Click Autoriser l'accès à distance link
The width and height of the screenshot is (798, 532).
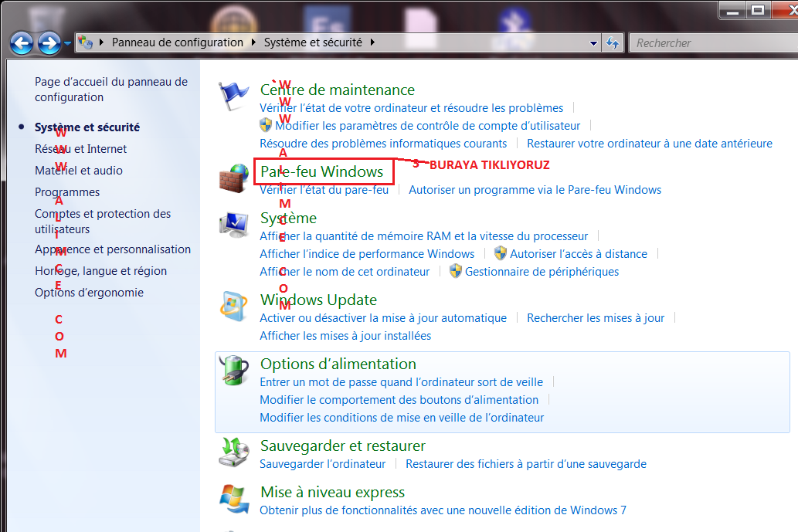click(579, 254)
